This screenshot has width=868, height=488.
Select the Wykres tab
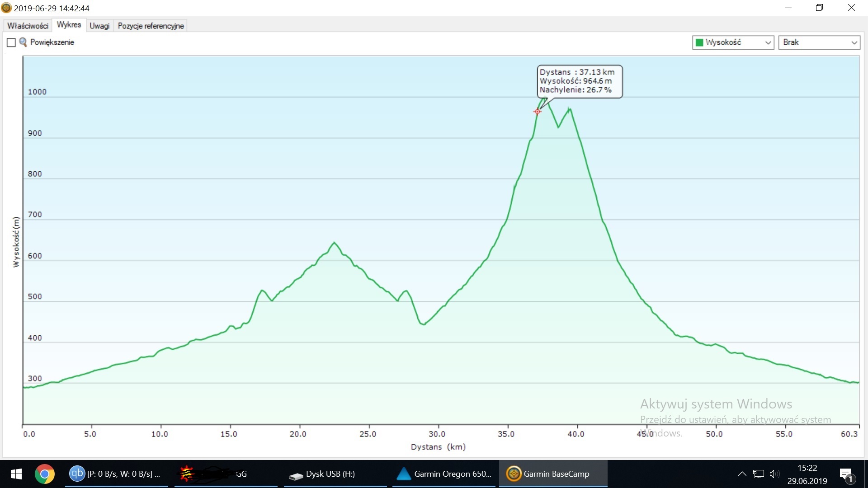coord(69,25)
